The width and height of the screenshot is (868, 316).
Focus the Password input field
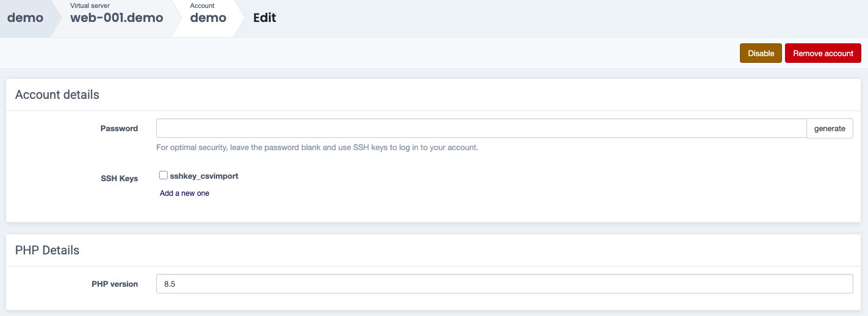pos(481,129)
